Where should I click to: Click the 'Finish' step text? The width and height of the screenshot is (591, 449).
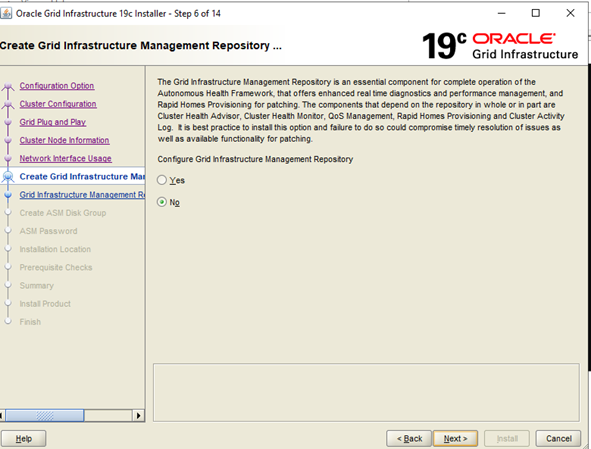point(30,322)
